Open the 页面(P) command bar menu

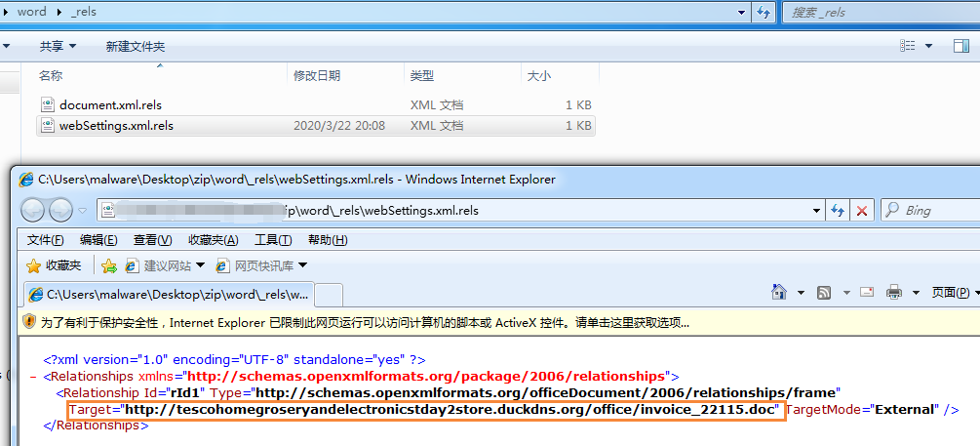click(x=955, y=292)
